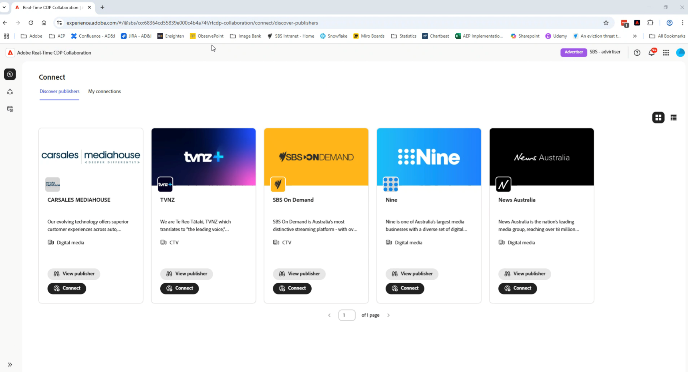View publisher for Carsales Mediahouse
This screenshot has height=372, width=688.
[74, 274]
